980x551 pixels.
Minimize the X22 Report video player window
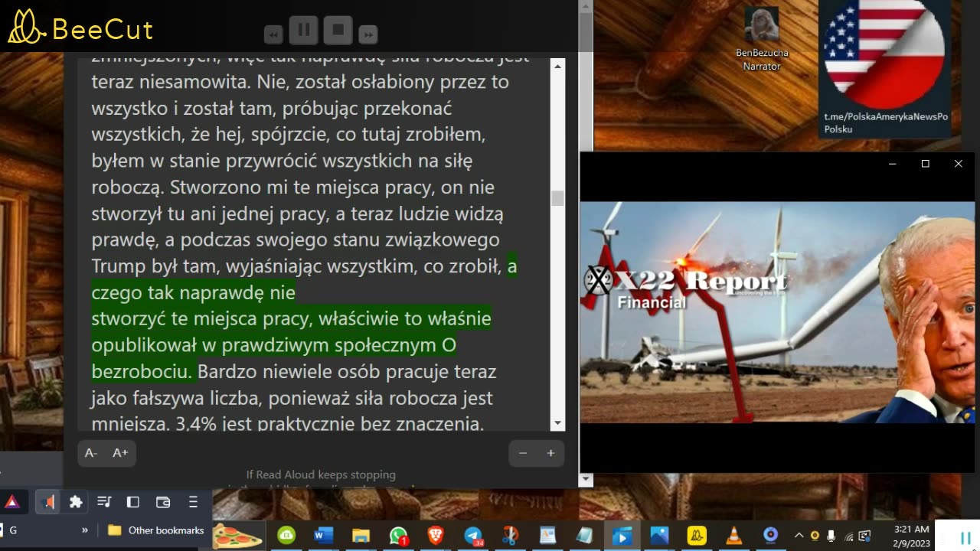(892, 164)
